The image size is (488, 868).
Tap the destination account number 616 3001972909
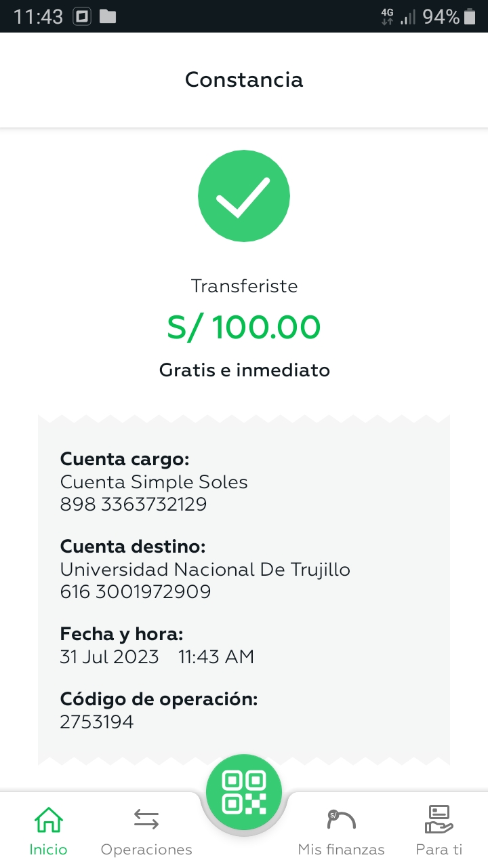click(136, 591)
